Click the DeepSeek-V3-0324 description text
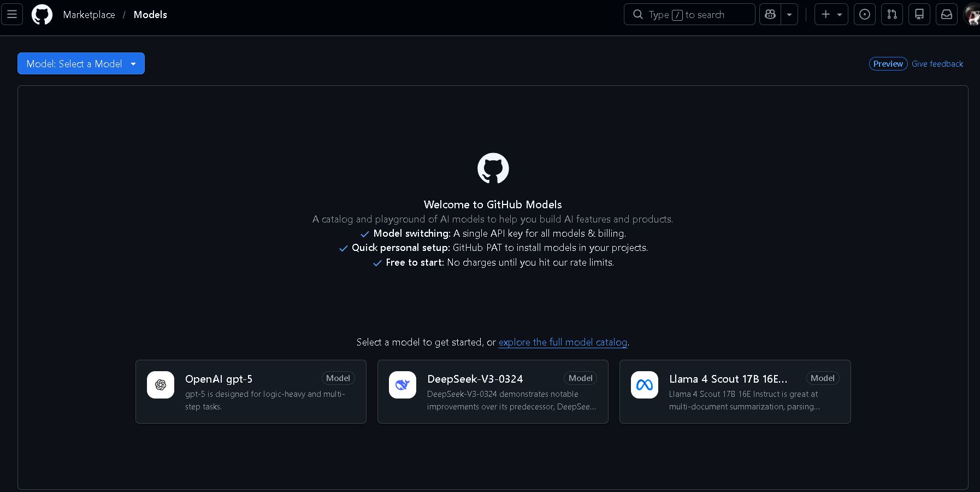The height and width of the screenshot is (492, 980). pyautogui.click(x=511, y=400)
